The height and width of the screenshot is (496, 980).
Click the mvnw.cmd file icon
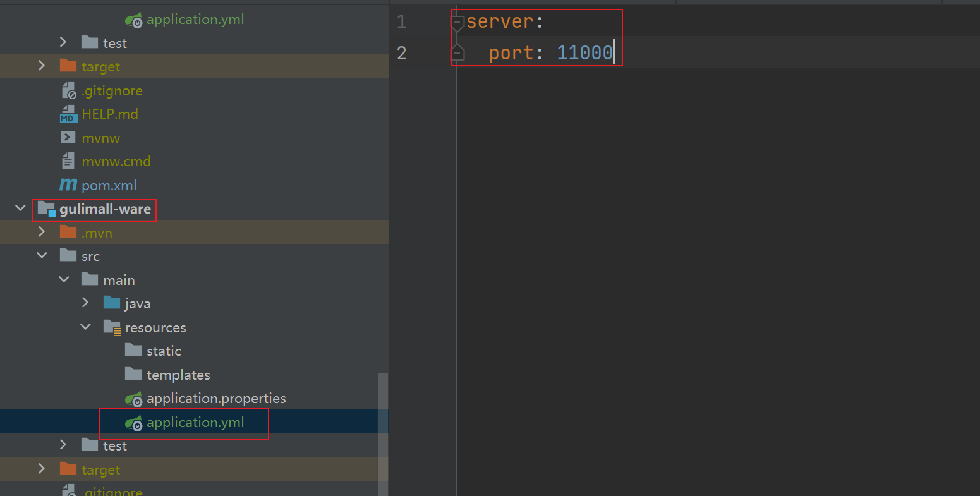pos(68,162)
